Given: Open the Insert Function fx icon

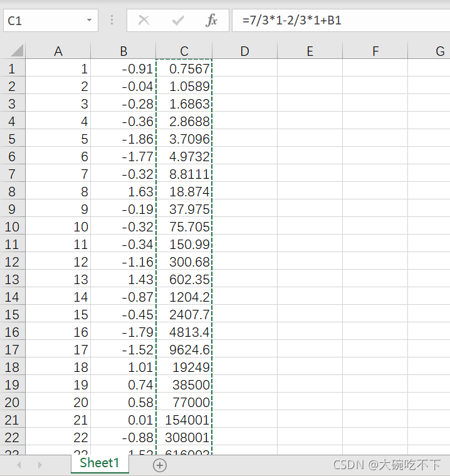Looking at the screenshot, I should click(x=211, y=21).
